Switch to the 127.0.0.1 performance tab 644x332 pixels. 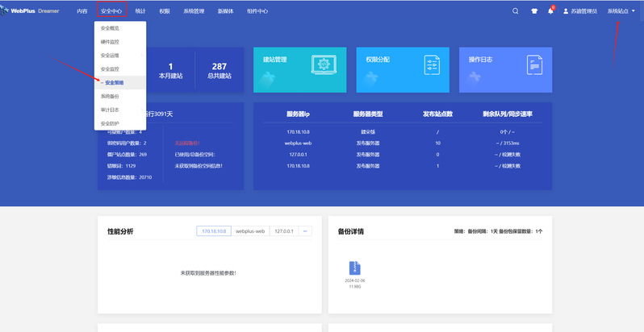click(284, 231)
